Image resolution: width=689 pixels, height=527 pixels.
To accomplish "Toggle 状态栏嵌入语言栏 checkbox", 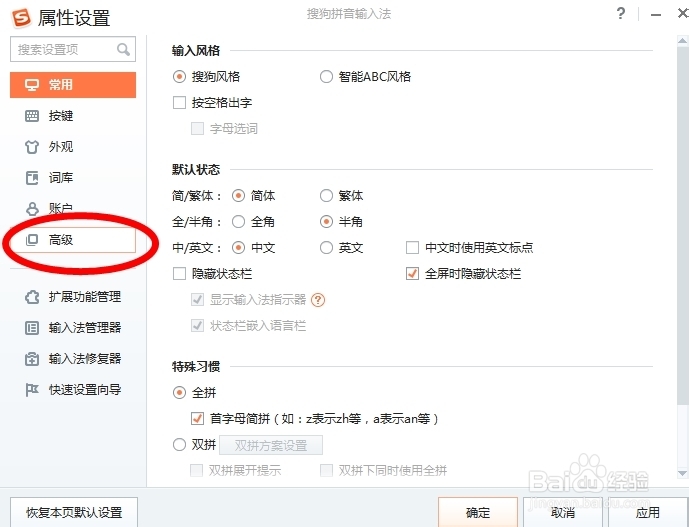I will coord(197,326).
